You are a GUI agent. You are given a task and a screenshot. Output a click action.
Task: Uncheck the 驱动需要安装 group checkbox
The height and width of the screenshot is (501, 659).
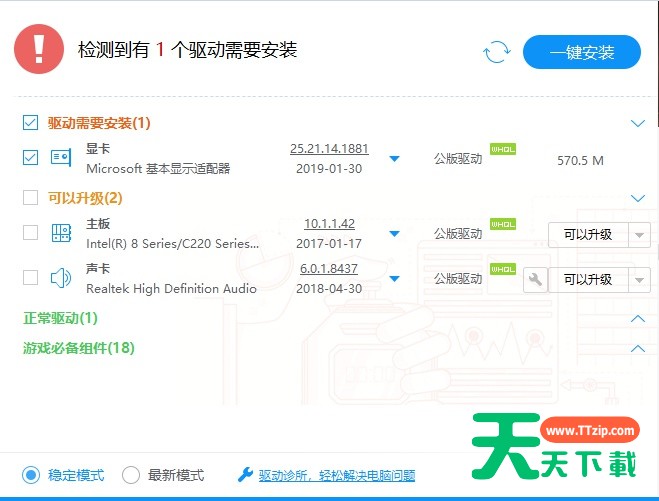(x=31, y=123)
